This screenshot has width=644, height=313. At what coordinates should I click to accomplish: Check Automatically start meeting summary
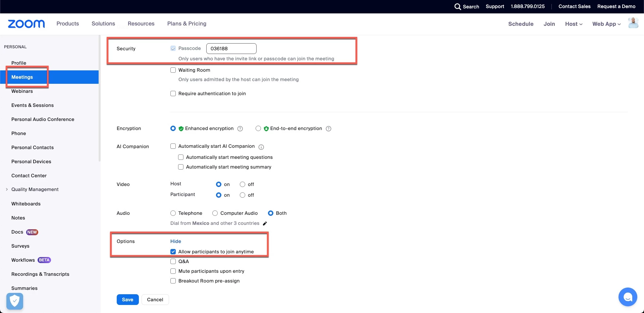181,167
